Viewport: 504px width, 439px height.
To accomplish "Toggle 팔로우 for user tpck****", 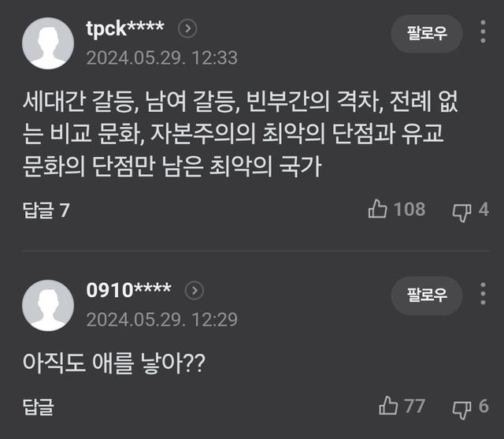I will pos(427,33).
